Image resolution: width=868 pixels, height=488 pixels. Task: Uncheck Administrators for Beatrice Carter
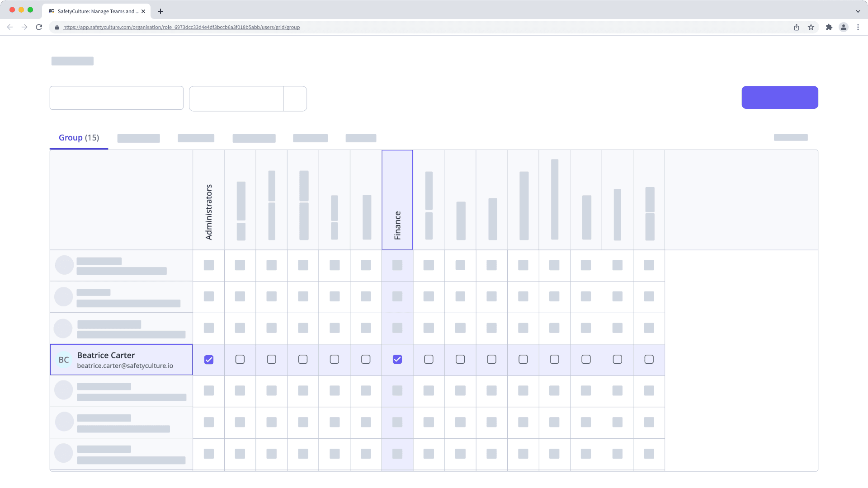(x=208, y=359)
